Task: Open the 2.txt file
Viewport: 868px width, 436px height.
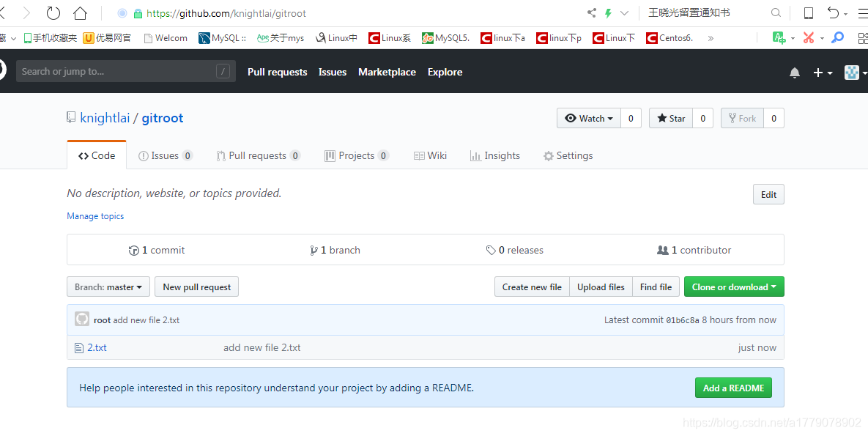Action: pyautogui.click(x=97, y=348)
